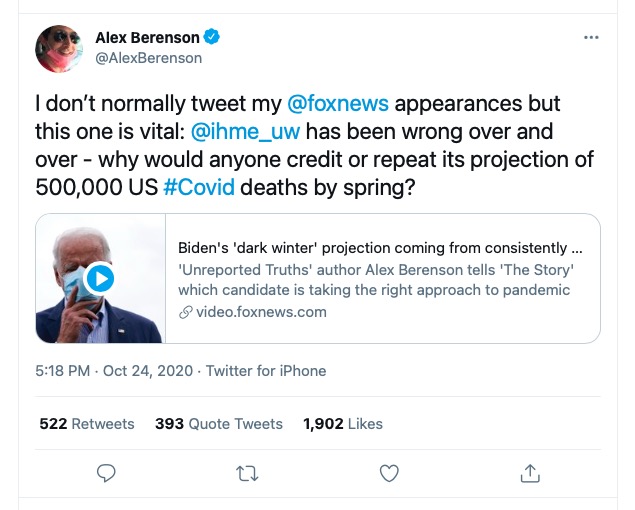View the 393 Quote Tweets list

click(x=219, y=424)
